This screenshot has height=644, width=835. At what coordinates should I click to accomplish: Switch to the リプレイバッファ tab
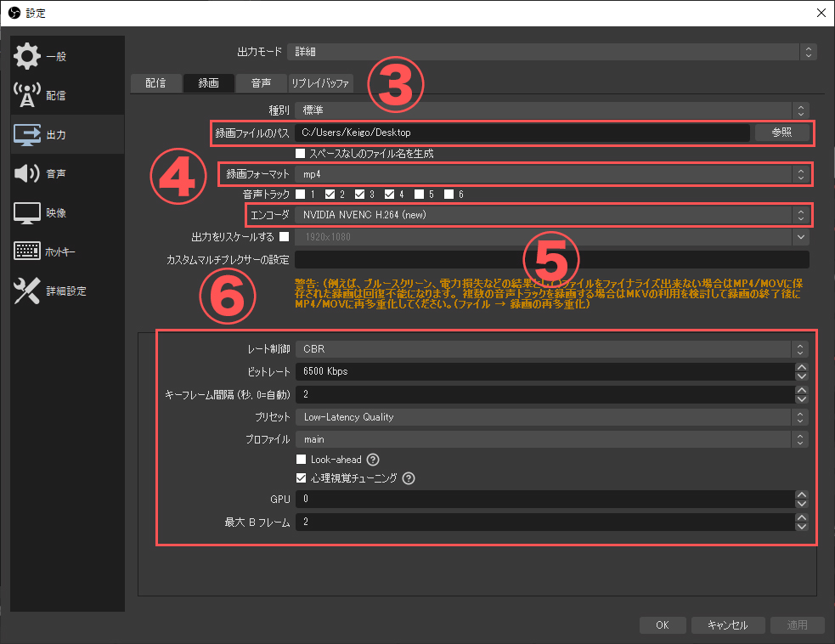point(320,83)
